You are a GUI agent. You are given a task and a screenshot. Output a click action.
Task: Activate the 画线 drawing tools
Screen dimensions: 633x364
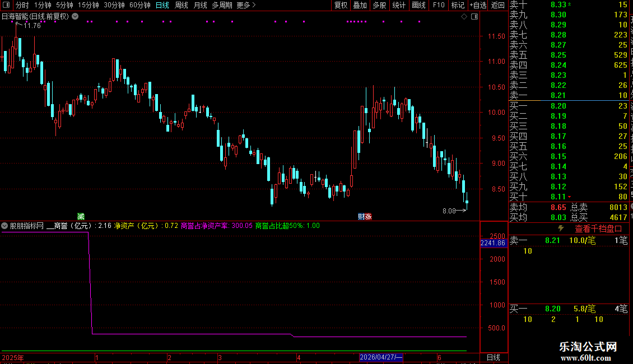(x=418, y=5)
